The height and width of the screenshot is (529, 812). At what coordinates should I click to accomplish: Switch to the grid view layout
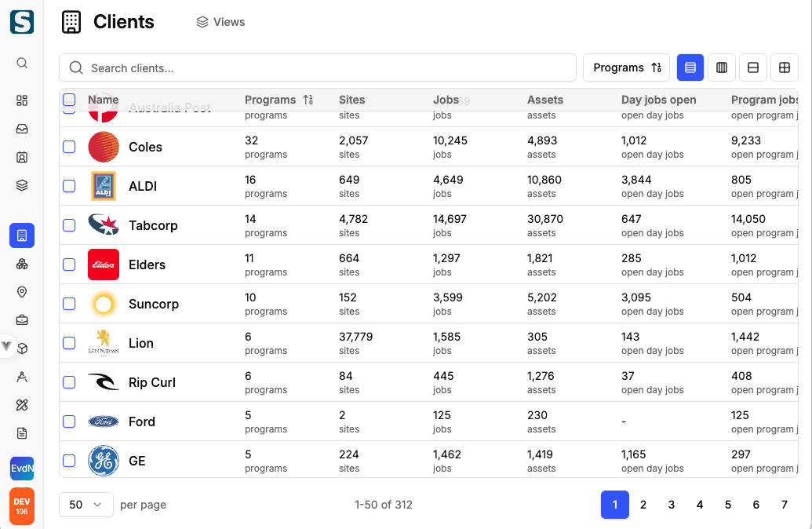pyautogui.click(x=784, y=67)
